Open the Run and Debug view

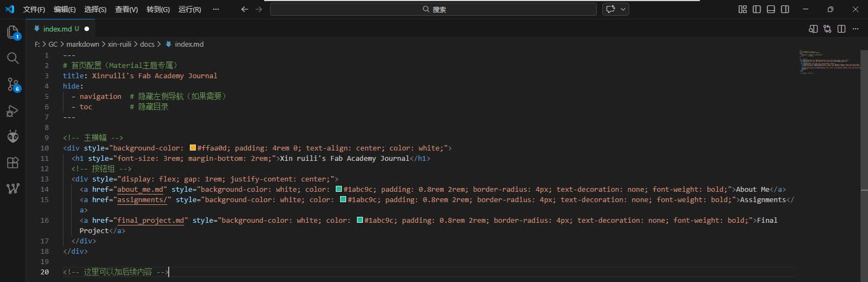click(x=13, y=111)
